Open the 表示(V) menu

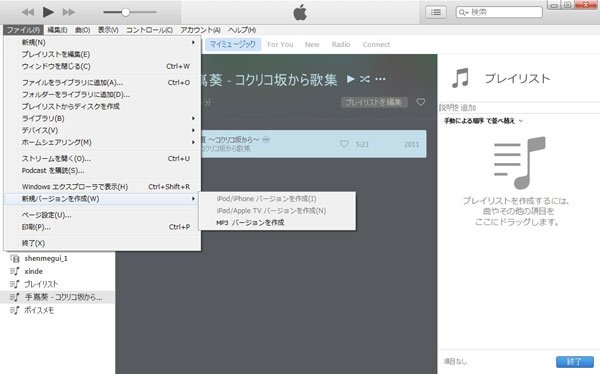pos(108,30)
